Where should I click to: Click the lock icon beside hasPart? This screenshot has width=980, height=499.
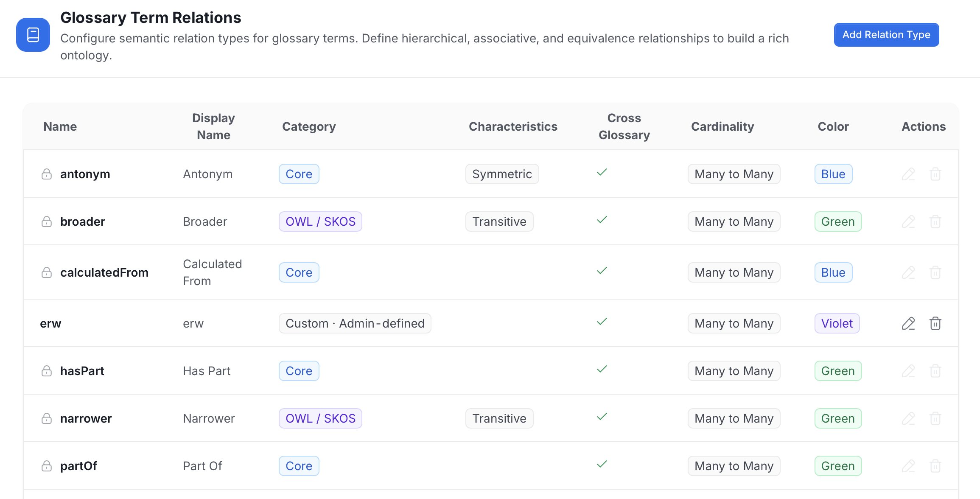pyautogui.click(x=47, y=371)
